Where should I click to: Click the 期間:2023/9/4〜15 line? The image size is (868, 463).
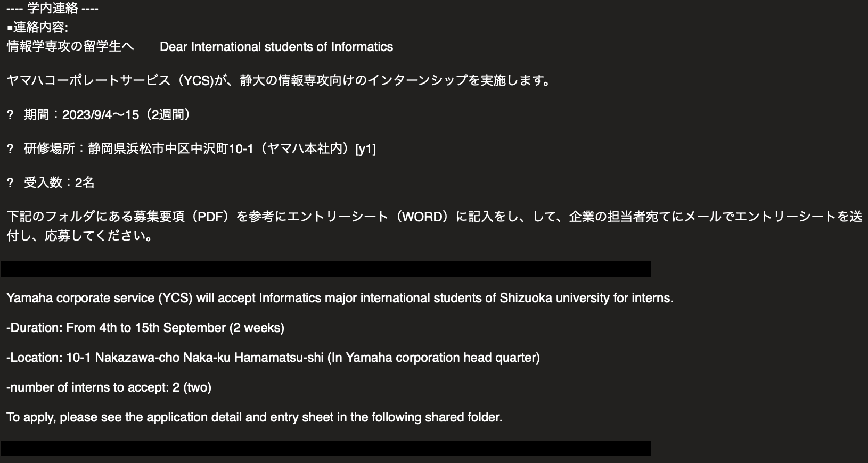point(107,115)
